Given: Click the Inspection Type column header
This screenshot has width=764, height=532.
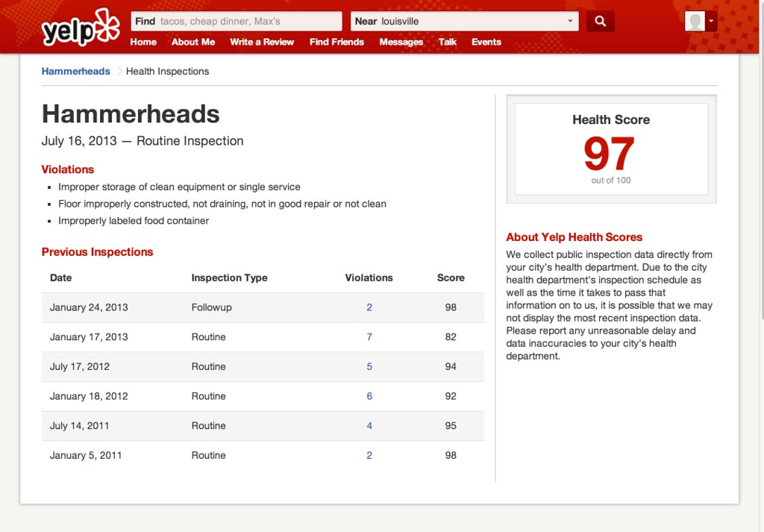Looking at the screenshot, I should click(x=230, y=278).
